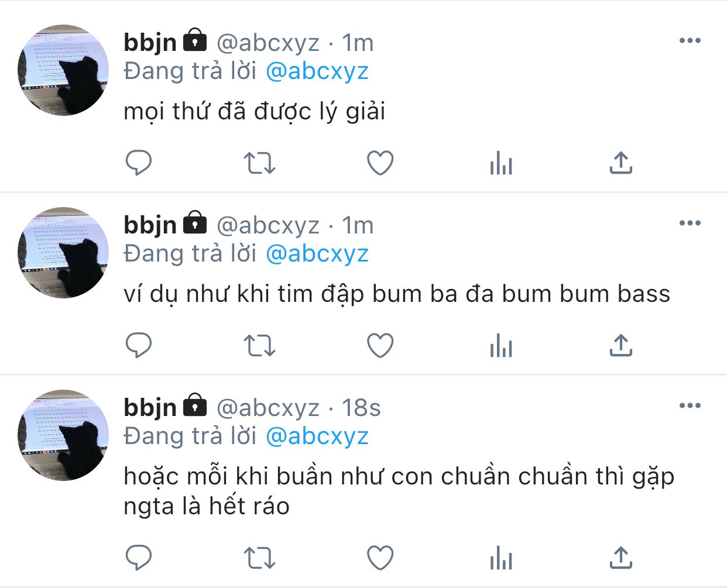Share the 'mọi thứ đã được lý giải' tweet
The height and width of the screenshot is (588, 727).
(x=621, y=163)
